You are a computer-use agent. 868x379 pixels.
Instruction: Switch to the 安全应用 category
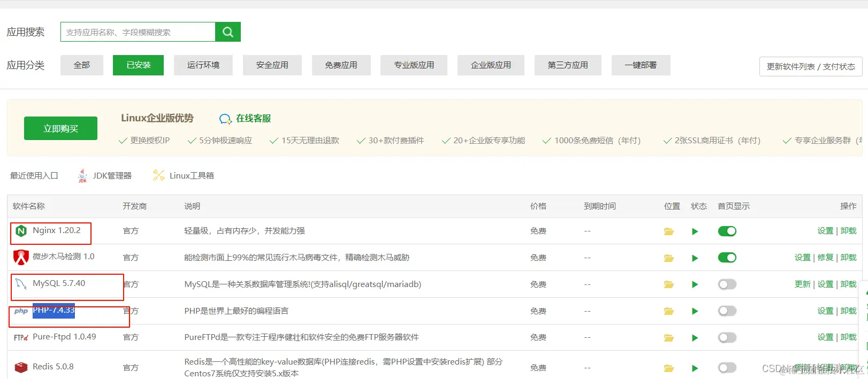click(x=272, y=65)
